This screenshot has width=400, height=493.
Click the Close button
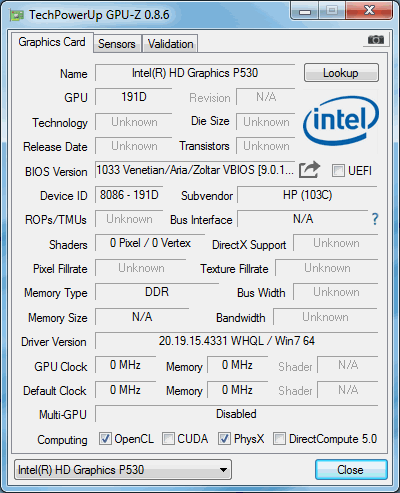coord(351,470)
